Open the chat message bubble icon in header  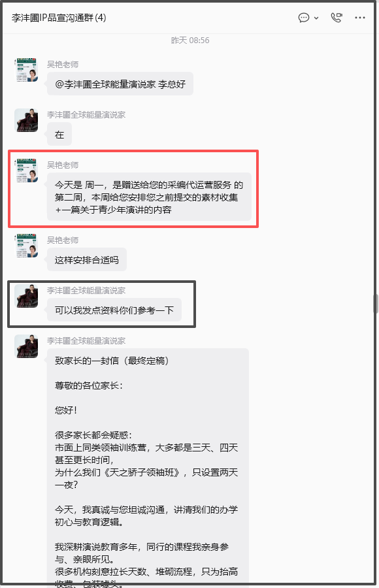[x=304, y=18]
